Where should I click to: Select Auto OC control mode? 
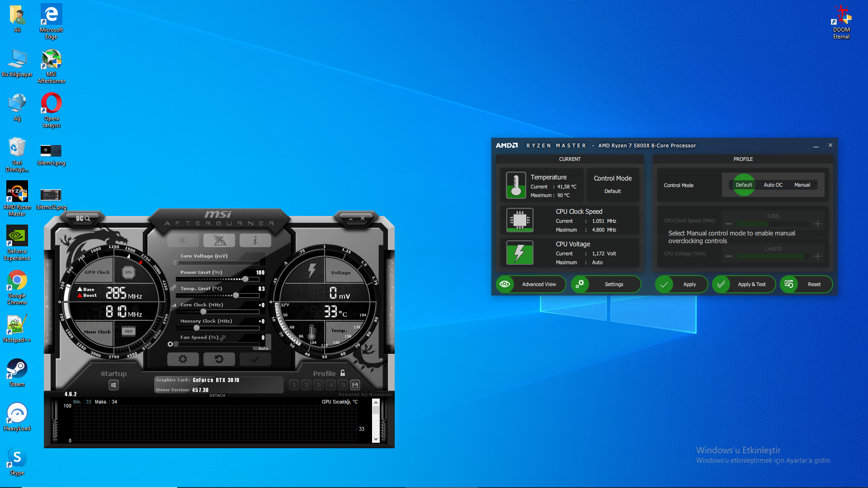click(x=773, y=185)
